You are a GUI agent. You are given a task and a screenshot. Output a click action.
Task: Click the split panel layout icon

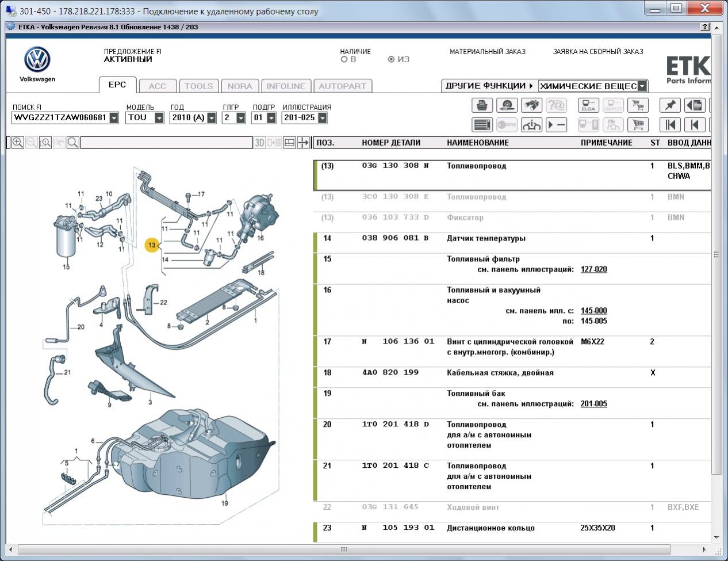tap(290, 143)
